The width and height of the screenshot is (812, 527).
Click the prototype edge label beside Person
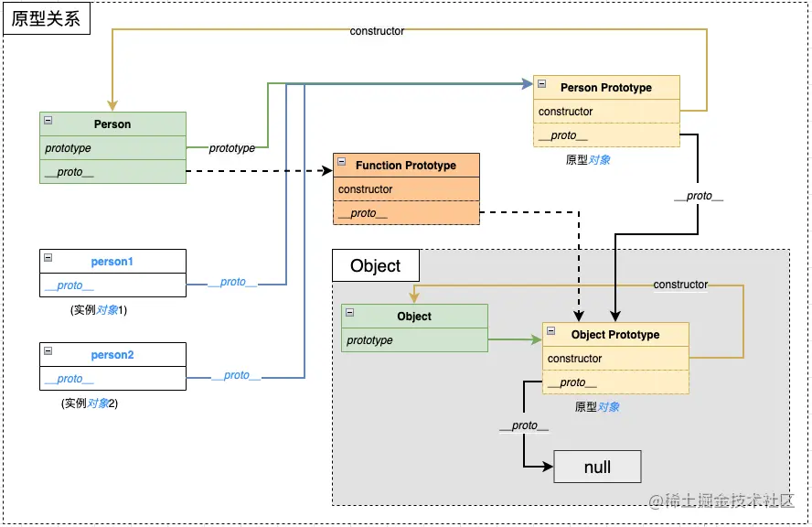[x=232, y=148]
